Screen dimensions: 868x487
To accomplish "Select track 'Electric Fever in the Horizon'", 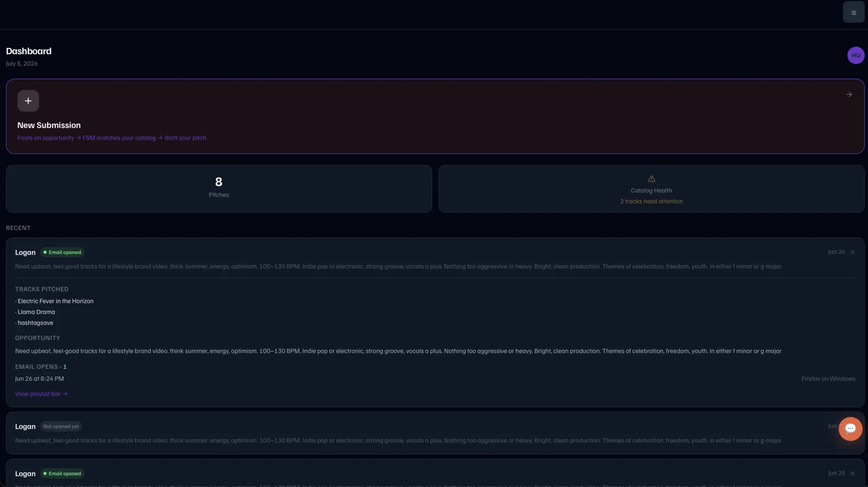I will click(x=55, y=301).
